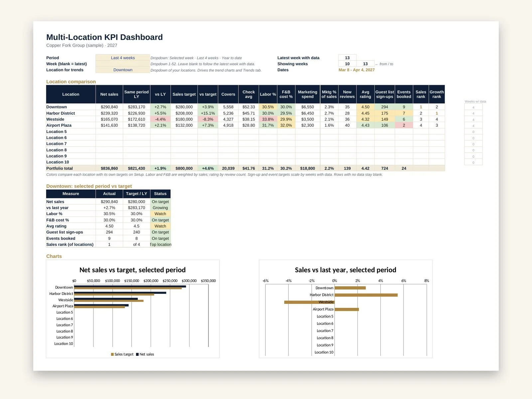
Task: Click the Sales rank column header
Action: pyautogui.click(x=421, y=94)
